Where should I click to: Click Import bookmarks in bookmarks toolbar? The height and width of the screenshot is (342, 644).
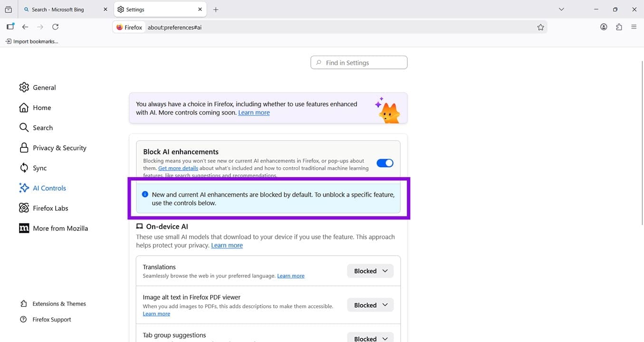click(x=32, y=41)
